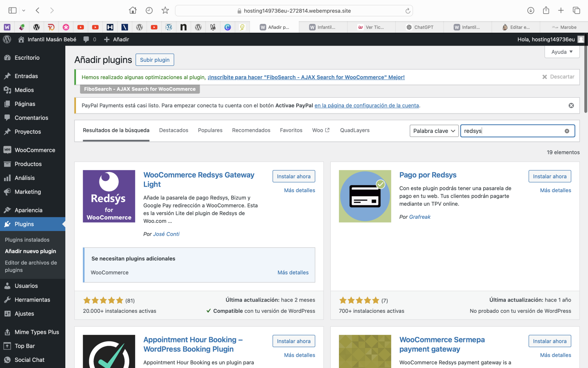Click the WordPress logo in admin bar
Screen dimensions: 588x368
click(7, 40)
